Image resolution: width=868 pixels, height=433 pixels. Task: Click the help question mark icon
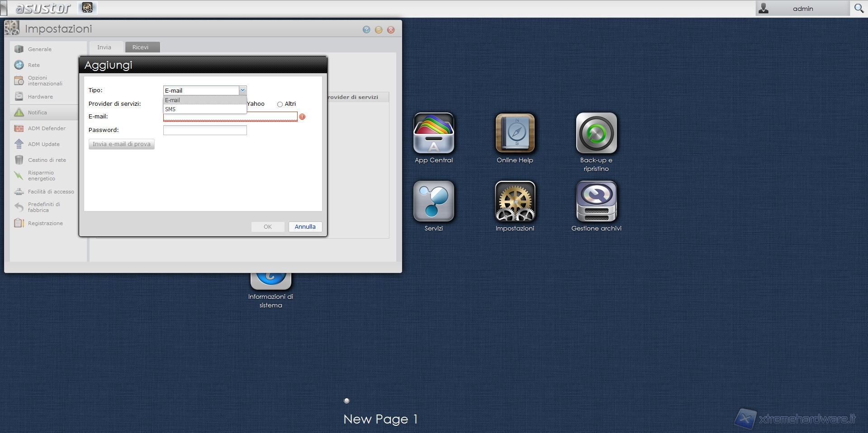click(366, 30)
